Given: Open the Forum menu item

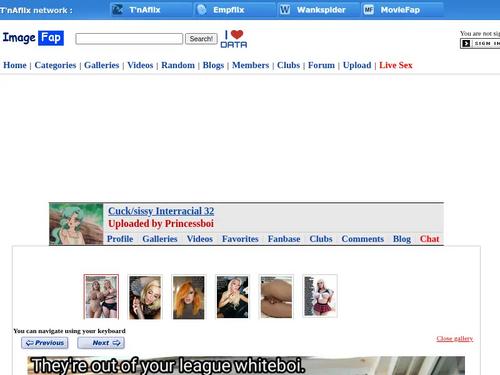Looking at the screenshot, I should [321, 65].
